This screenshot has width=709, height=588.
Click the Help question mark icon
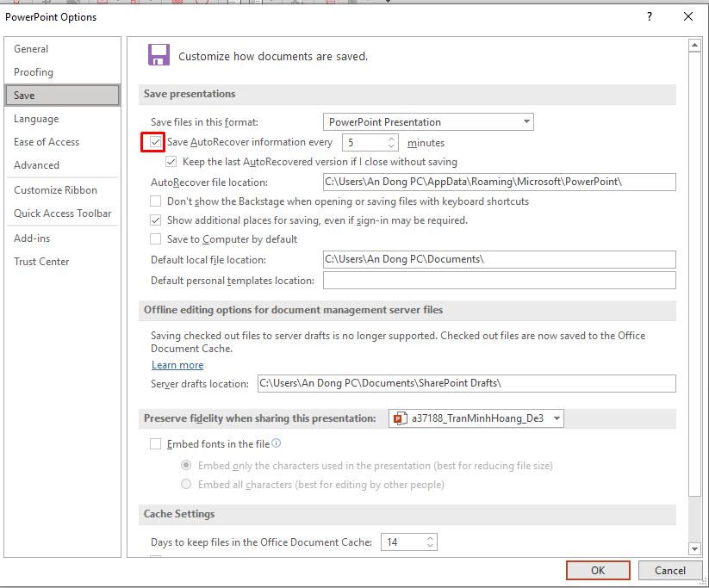point(650,16)
